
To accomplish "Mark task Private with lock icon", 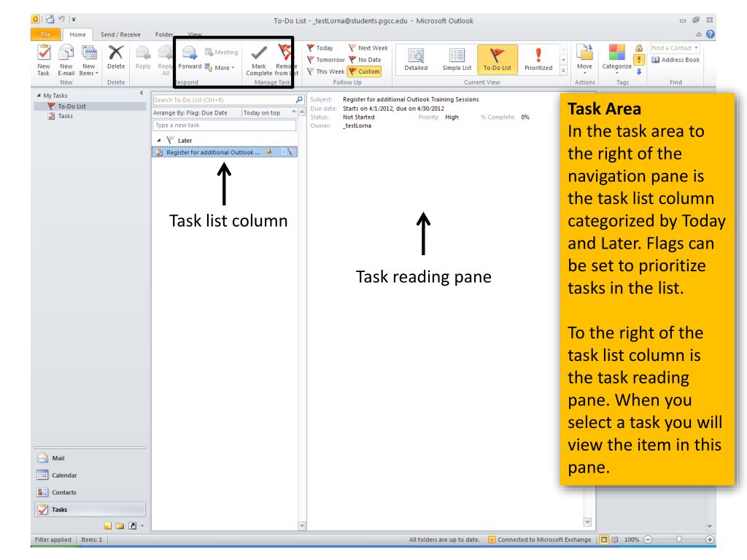I will 639,48.
